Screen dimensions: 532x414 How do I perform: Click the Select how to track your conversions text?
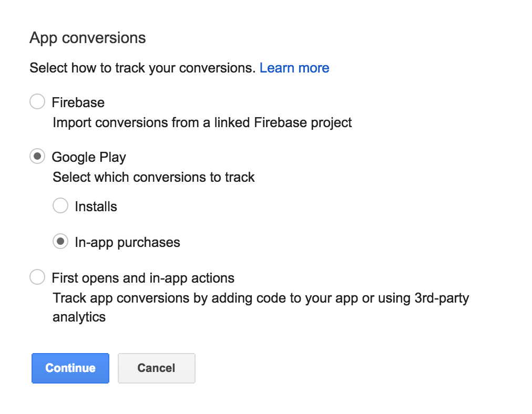(142, 68)
